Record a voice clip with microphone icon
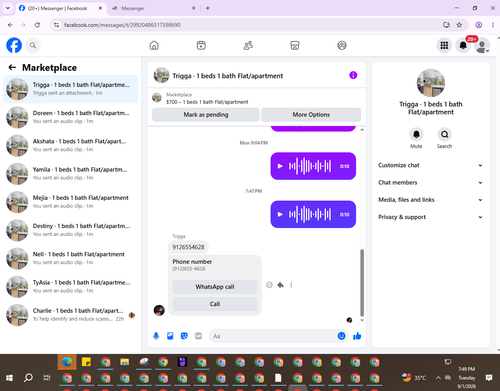 point(156,336)
